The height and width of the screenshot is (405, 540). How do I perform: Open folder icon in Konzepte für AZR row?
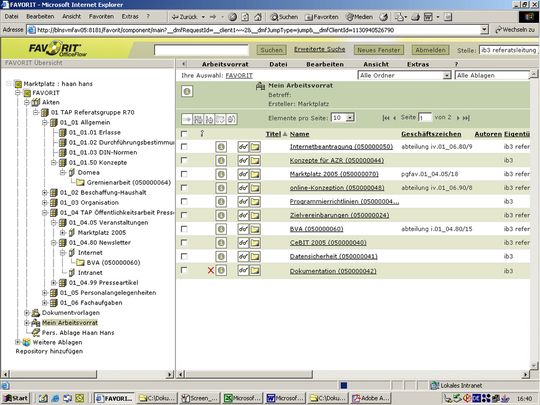click(x=255, y=160)
